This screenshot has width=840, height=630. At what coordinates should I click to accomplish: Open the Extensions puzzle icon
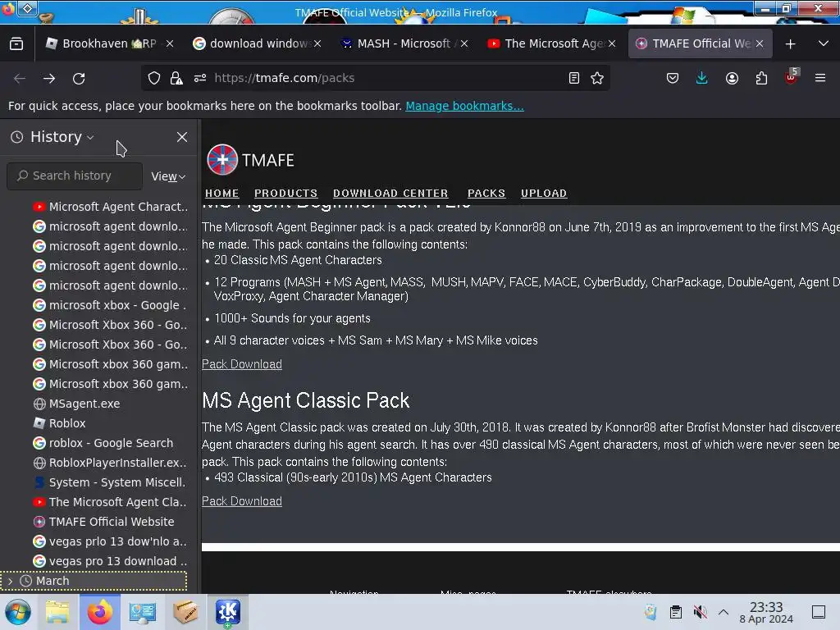(761, 78)
